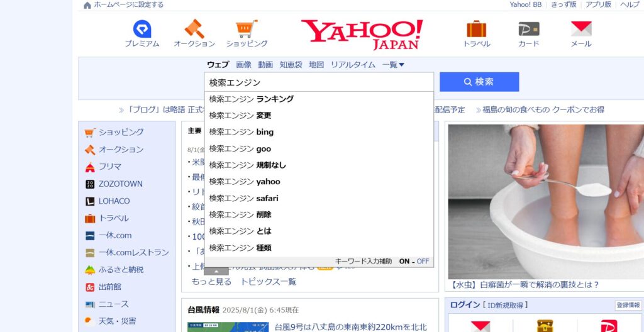The width and height of the screenshot is (644, 332).
Task: Click the home icon beside ホームページに設定する
Action: (x=87, y=5)
